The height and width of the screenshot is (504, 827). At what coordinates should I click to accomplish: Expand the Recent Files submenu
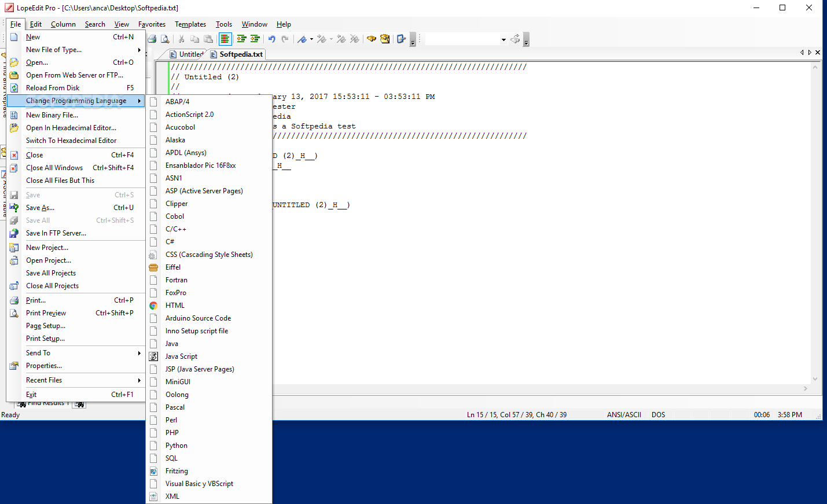76,380
